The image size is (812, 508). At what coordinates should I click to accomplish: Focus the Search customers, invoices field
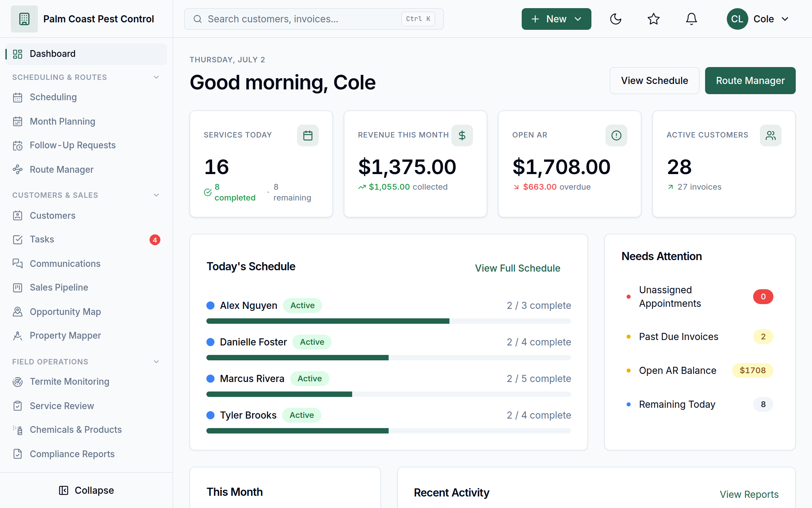click(314, 19)
